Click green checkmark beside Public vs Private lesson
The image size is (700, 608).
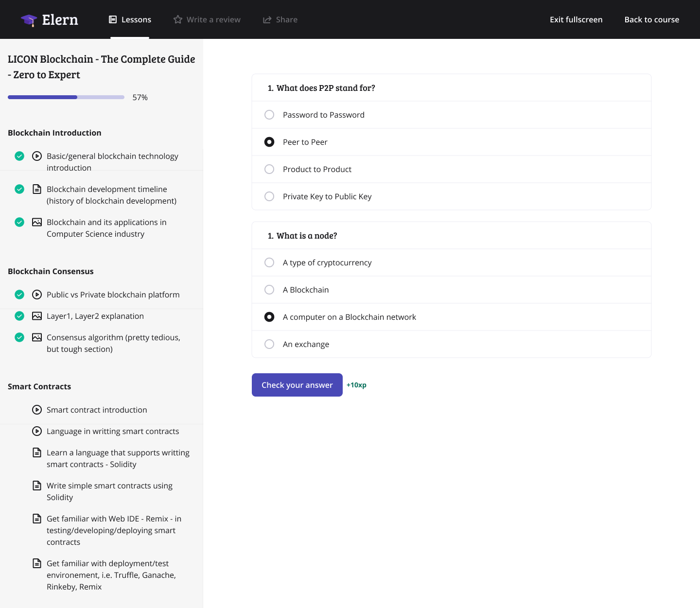19,295
